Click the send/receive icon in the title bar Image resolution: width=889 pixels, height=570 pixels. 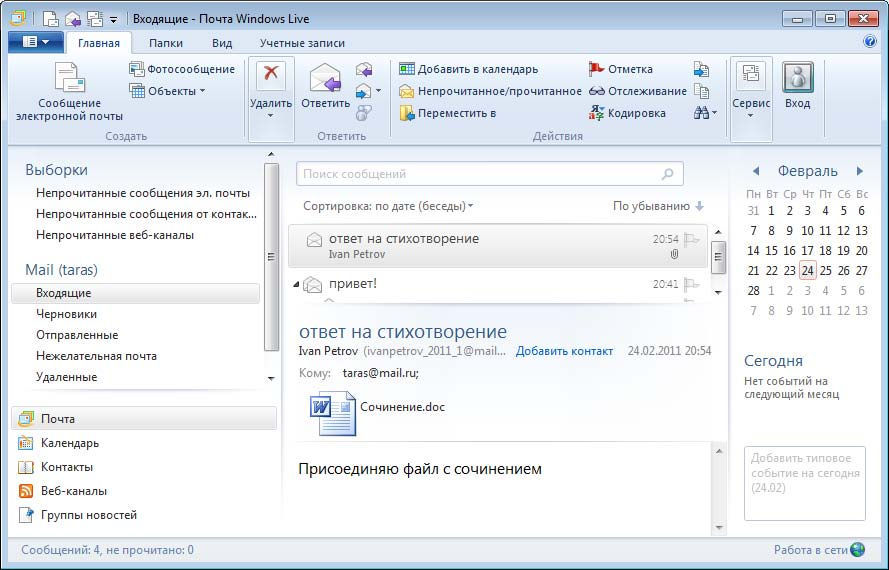(x=95, y=19)
